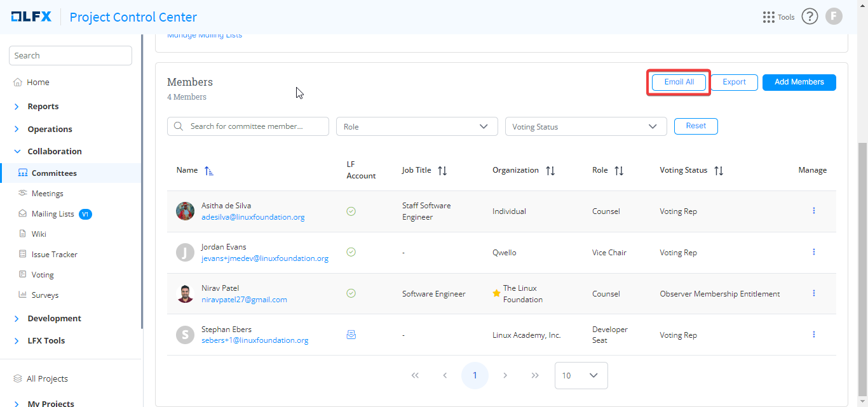Open Mailing Lists in the sidebar

coord(53,214)
